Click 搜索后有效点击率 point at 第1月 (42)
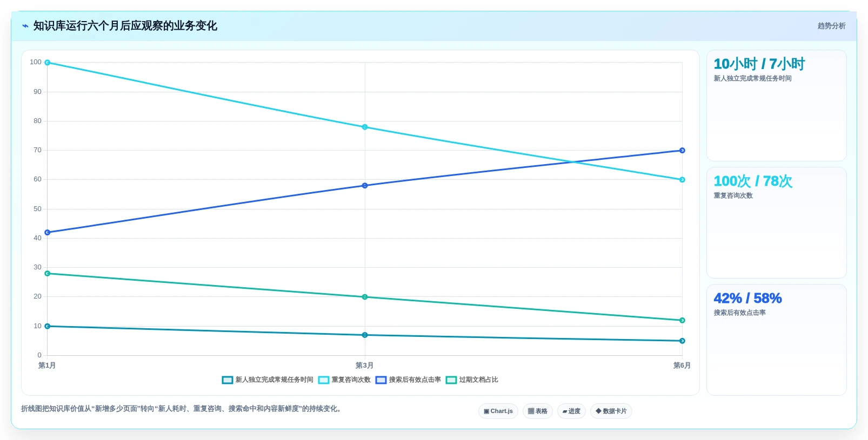Screen dimensions: 868x440 48,233
